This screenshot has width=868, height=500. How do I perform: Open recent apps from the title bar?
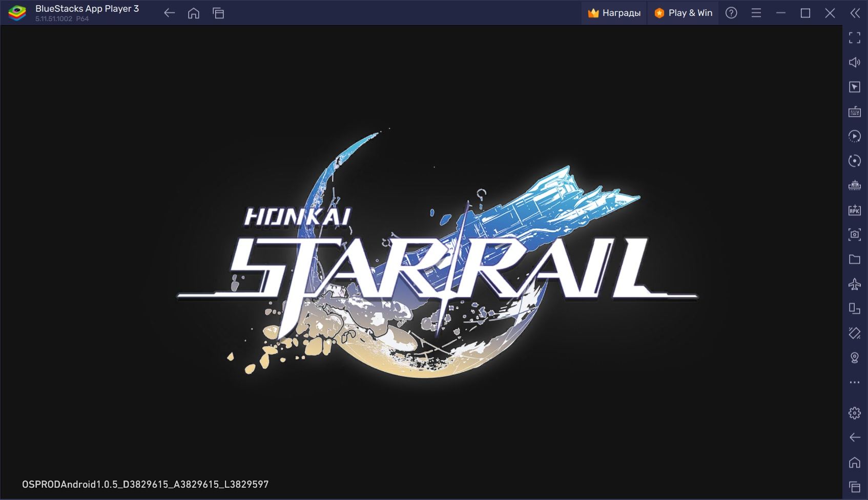[x=218, y=13]
